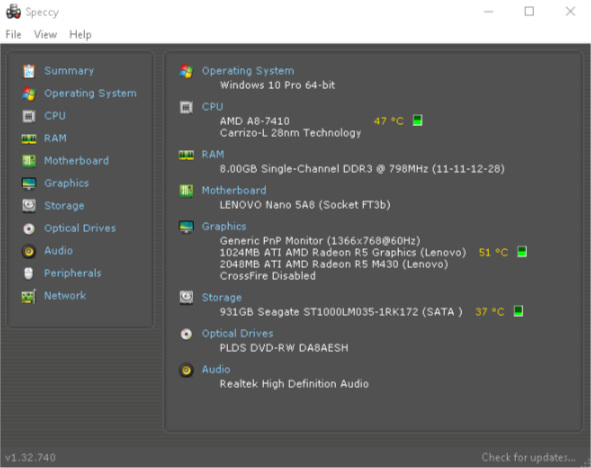The image size is (591, 468).
Task: Click the Audio speaker icon in sidebar
Action: (29, 251)
